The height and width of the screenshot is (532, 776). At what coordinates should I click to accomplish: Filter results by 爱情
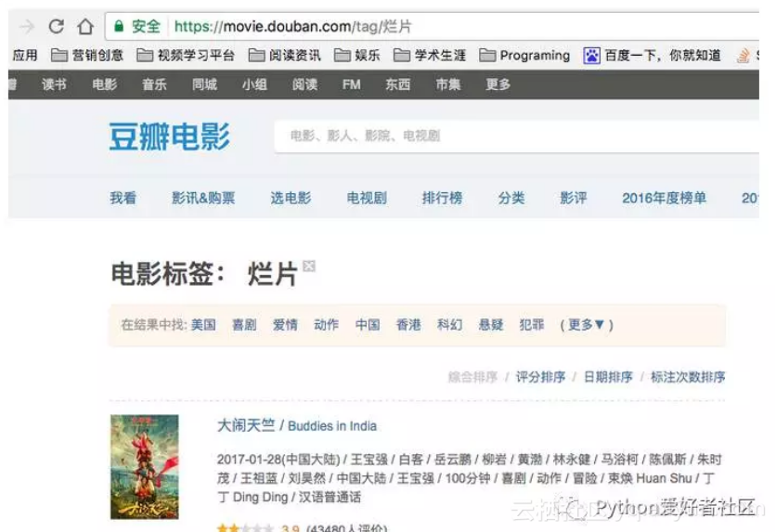(286, 325)
